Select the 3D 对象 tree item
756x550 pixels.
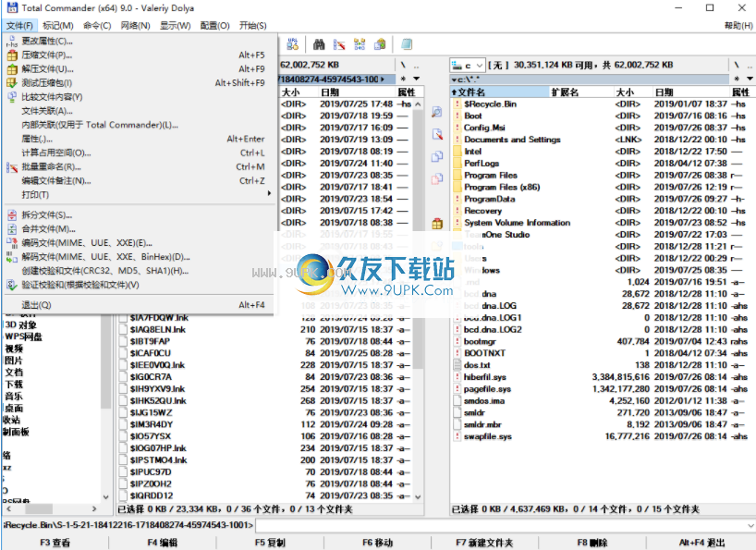click(x=20, y=324)
